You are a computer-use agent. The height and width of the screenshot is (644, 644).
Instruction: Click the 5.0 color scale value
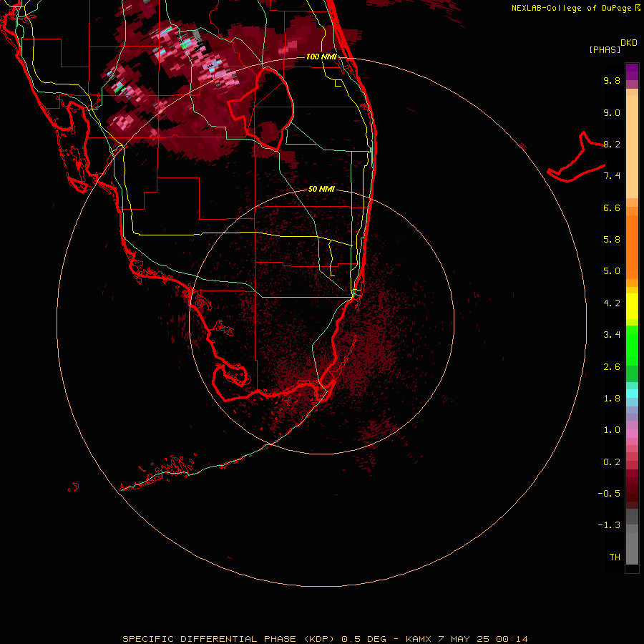pos(612,271)
